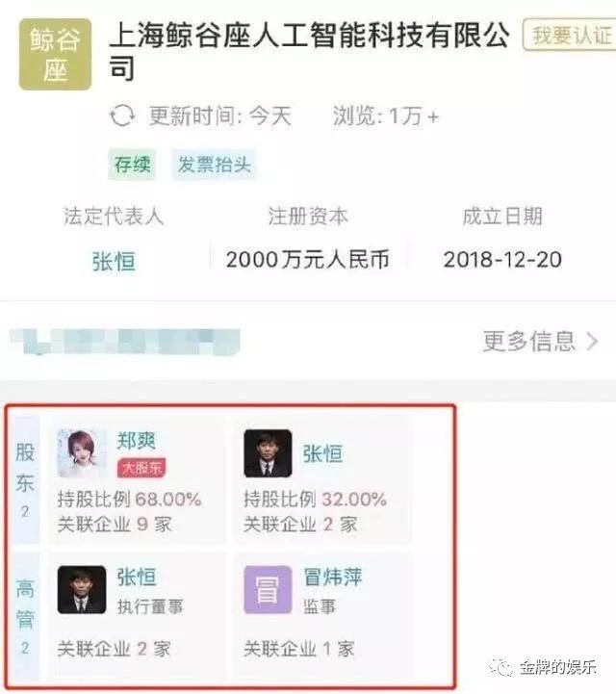The width and height of the screenshot is (616, 694).
Task: Open 冒炜萍 supervisor name link
Action: pyautogui.click(x=333, y=578)
